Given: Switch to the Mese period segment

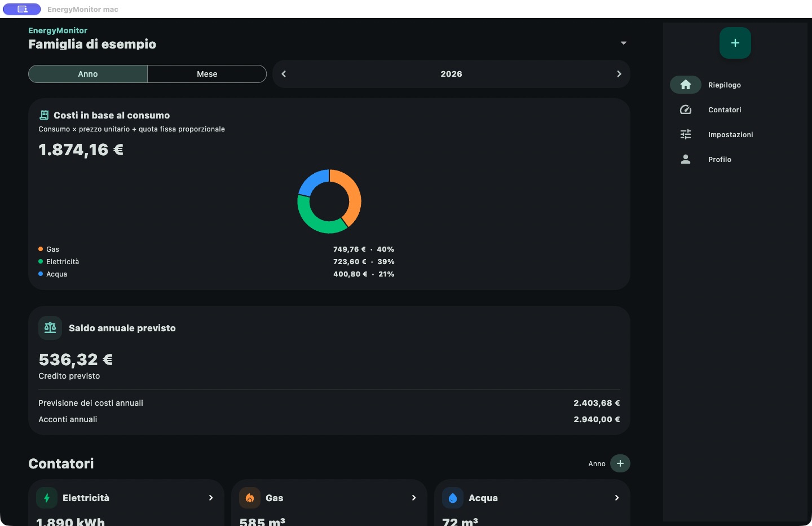Looking at the screenshot, I should [207, 74].
